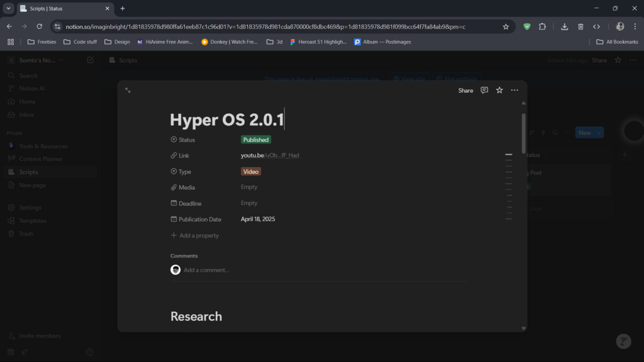Click the Media property label
This screenshot has width=644, height=362.
(x=183, y=188)
